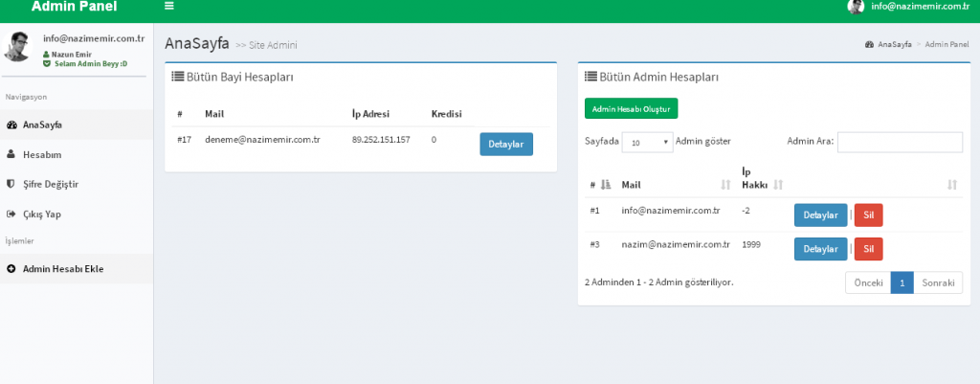Image resolution: width=980 pixels, height=384 pixels.
Task: Click sidebar profile picture
Action: coord(17,46)
